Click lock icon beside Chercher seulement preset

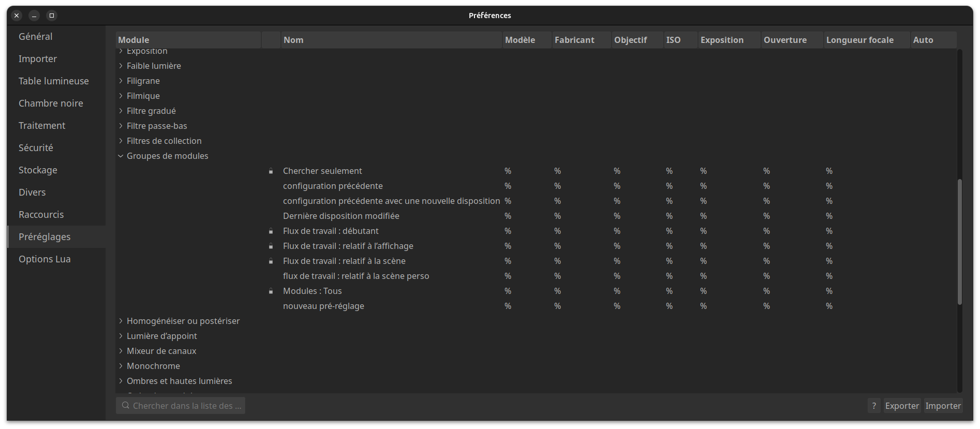[271, 171]
